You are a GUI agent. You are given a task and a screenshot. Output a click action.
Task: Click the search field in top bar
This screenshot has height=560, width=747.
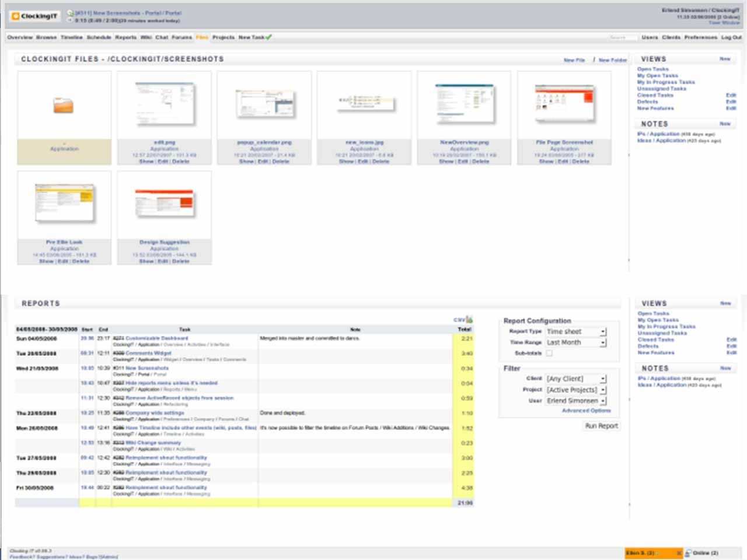(x=622, y=37)
